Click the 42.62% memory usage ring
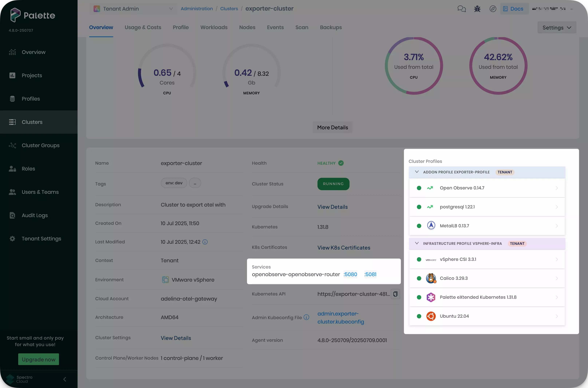The image size is (588, 388). pos(498,66)
